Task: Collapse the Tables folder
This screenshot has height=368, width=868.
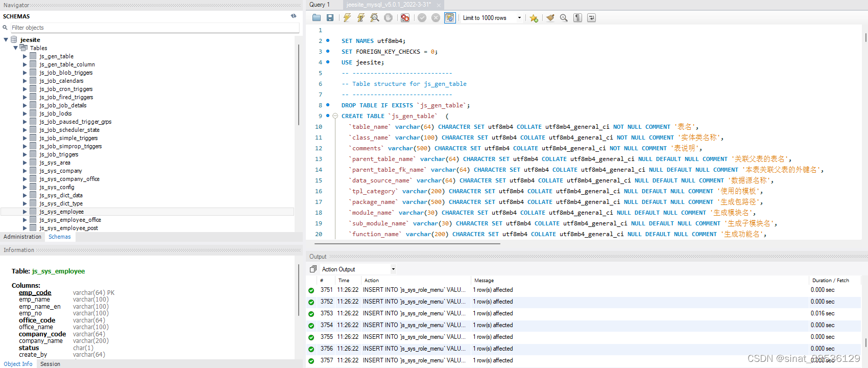Action: [15, 48]
